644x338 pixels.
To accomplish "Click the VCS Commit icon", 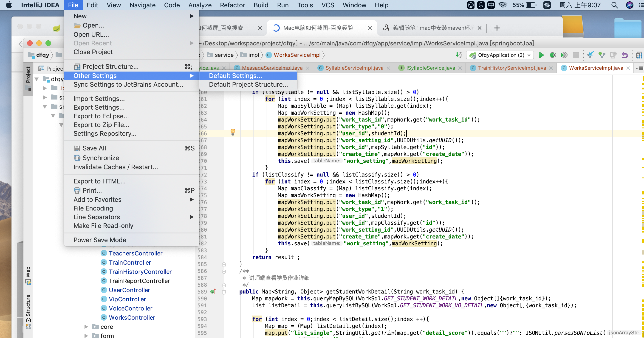I will [x=602, y=55].
